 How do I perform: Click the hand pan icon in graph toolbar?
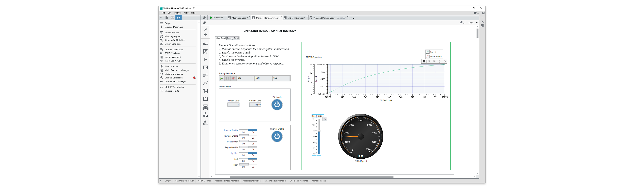pos(440,61)
